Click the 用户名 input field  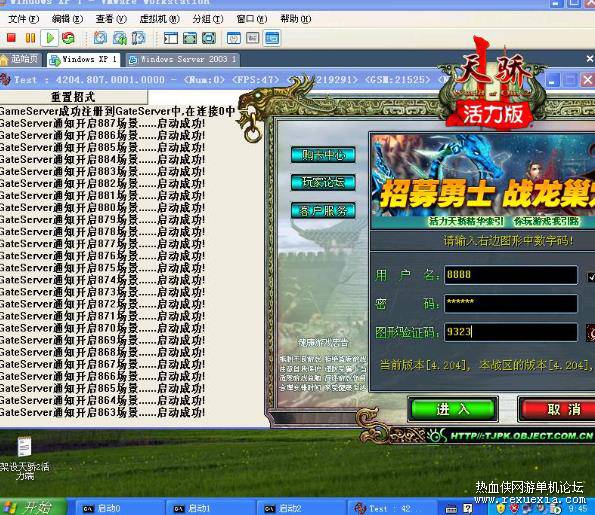coord(511,275)
